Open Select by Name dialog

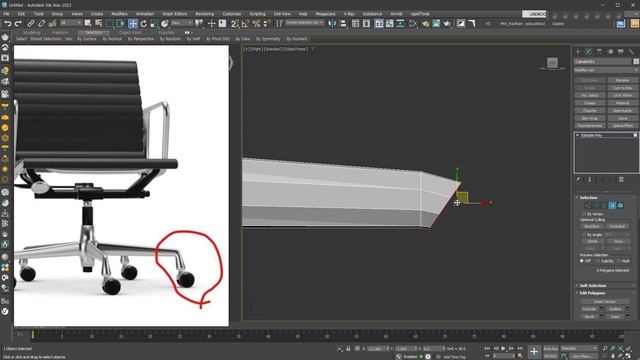tap(98, 24)
